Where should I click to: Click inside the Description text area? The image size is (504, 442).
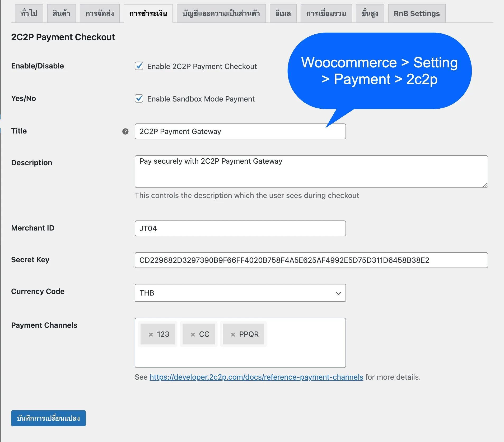(311, 174)
